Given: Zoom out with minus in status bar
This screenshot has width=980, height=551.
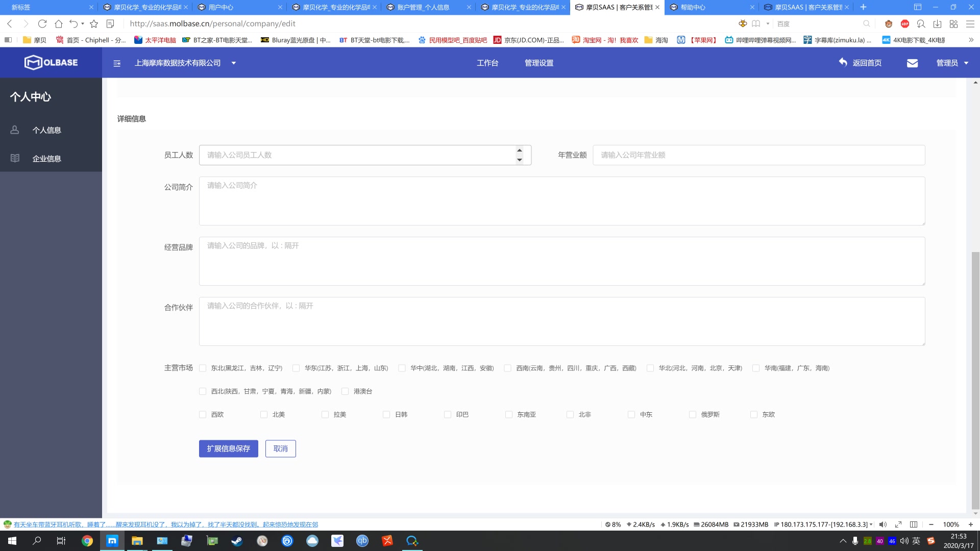Looking at the screenshot, I should coord(931,524).
